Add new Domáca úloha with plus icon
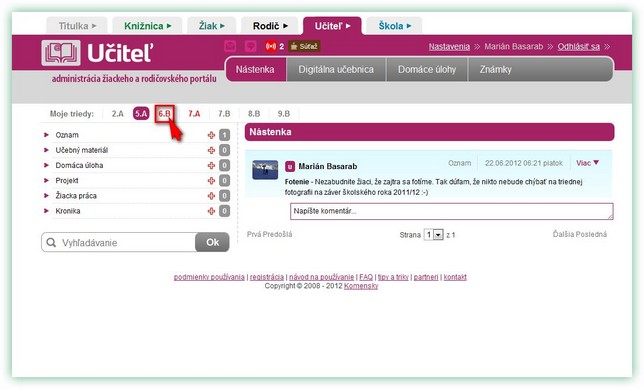 tap(211, 166)
